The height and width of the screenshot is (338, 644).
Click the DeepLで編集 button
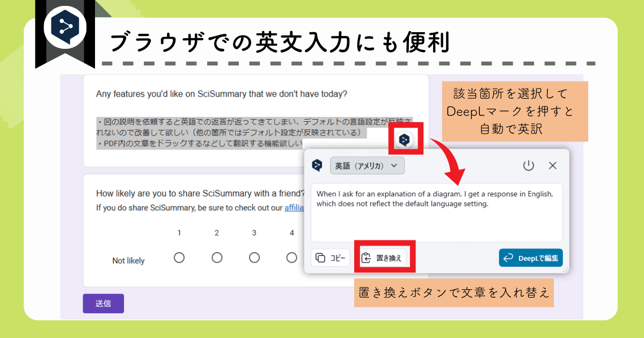click(x=530, y=258)
